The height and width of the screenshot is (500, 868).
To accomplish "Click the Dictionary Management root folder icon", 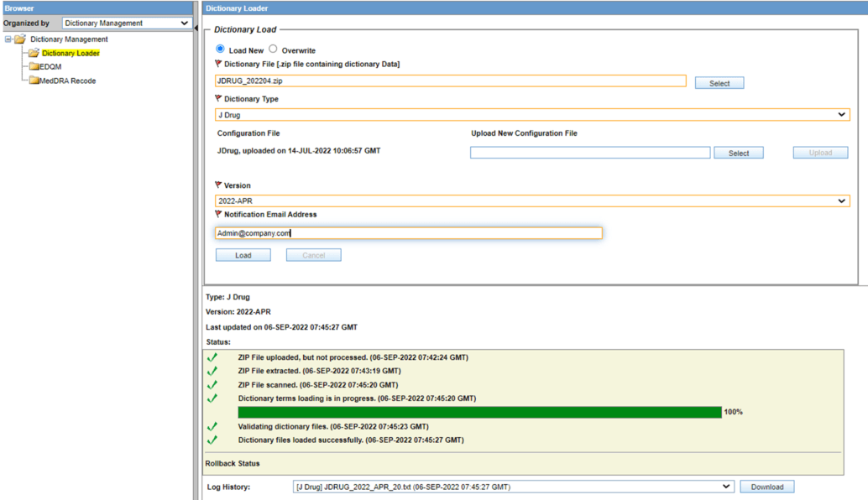I will [x=19, y=38].
